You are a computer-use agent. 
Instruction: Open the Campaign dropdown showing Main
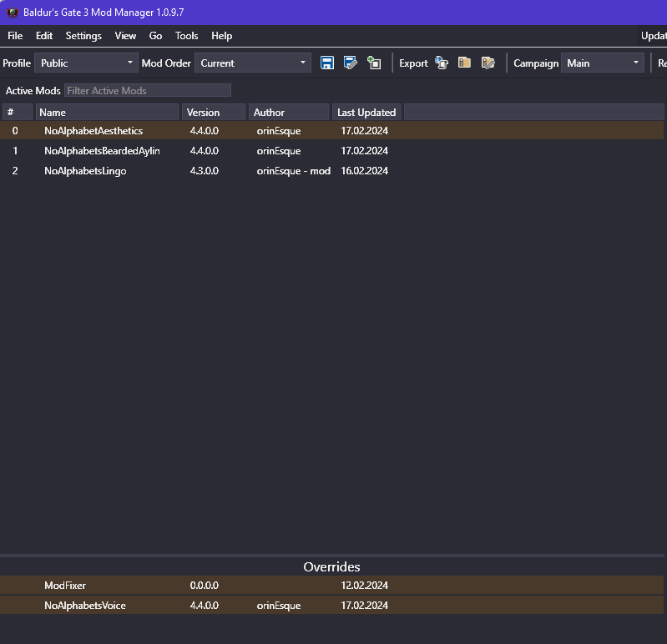point(603,63)
